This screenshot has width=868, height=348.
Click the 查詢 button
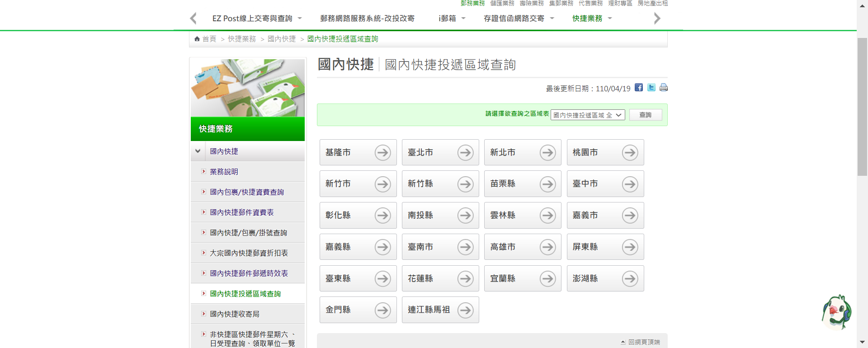tap(646, 115)
